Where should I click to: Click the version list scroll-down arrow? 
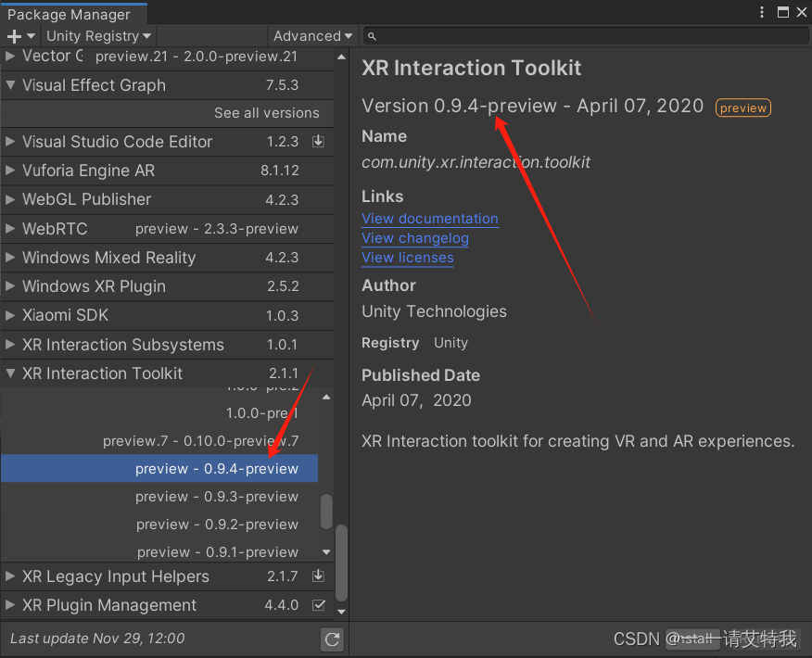(325, 552)
